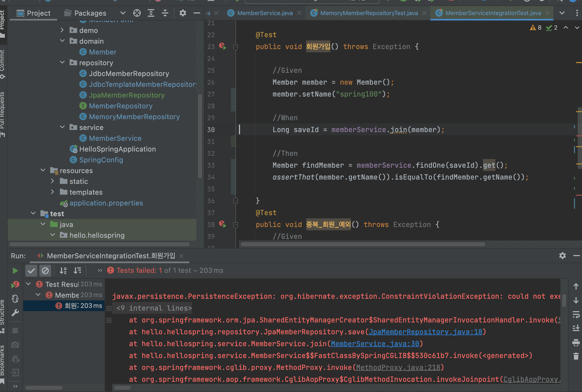This screenshot has height=392, width=582.
Task: Click the trash icon to clear console output
Action: pos(576,356)
